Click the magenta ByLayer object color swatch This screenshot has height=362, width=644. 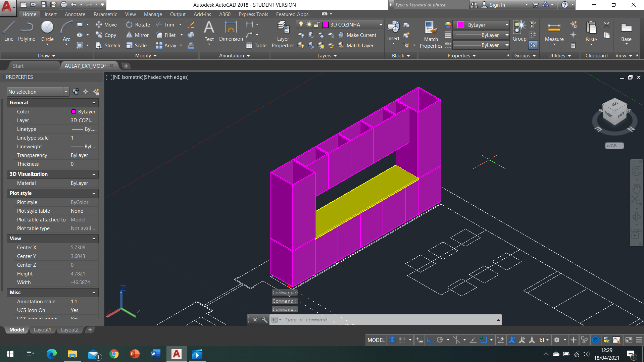[461, 25]
